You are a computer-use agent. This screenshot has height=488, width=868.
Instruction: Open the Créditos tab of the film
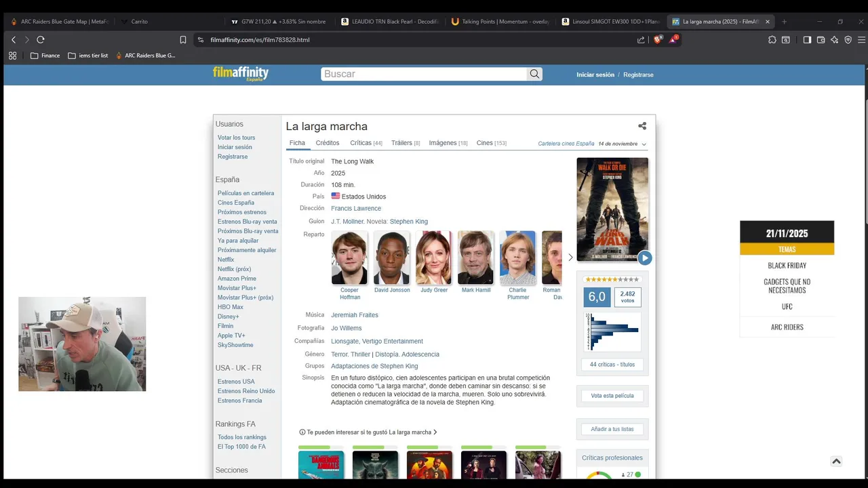(x=328, y=143)
